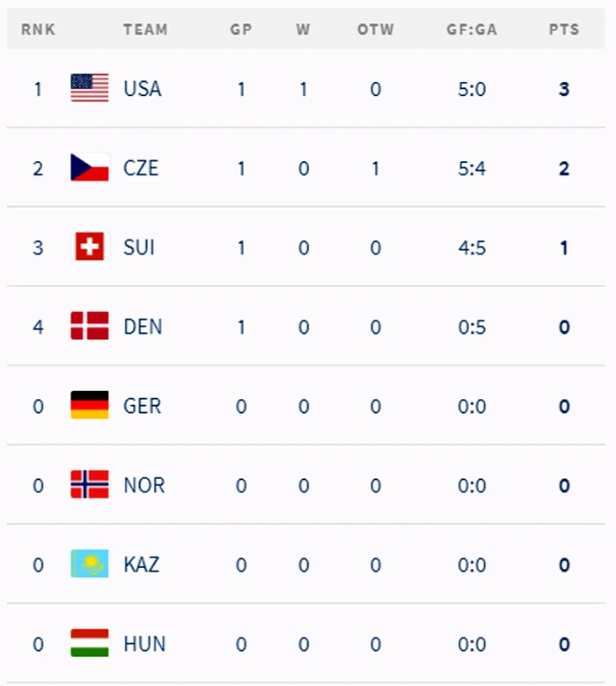Click the RNK column header

(x=38, y=29)
